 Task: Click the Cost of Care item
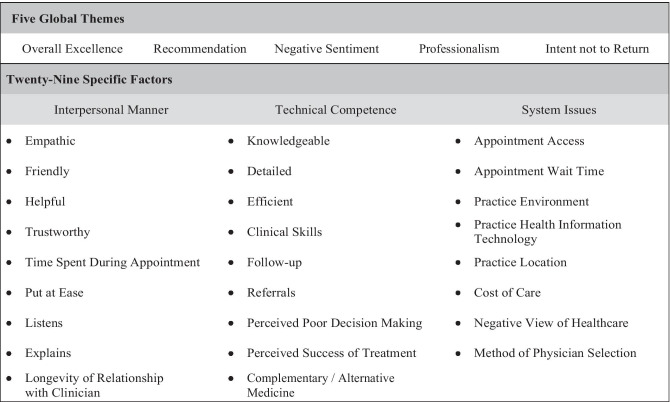tap(509, 293)
